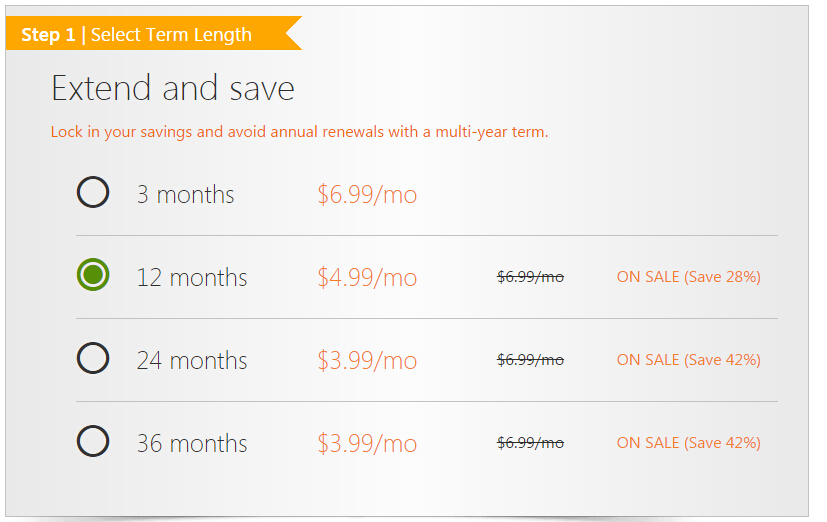Click the "ON SALE (Save 28%)" text
Image resolution: width=827 pixels, height=522 pixels.
pyautogui.click(x=688, y=277)
